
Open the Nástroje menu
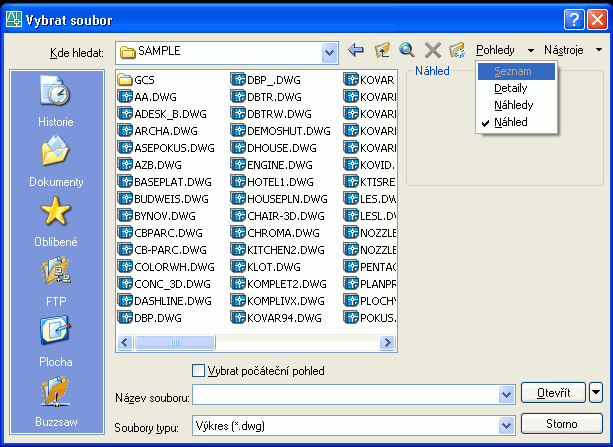569,49
